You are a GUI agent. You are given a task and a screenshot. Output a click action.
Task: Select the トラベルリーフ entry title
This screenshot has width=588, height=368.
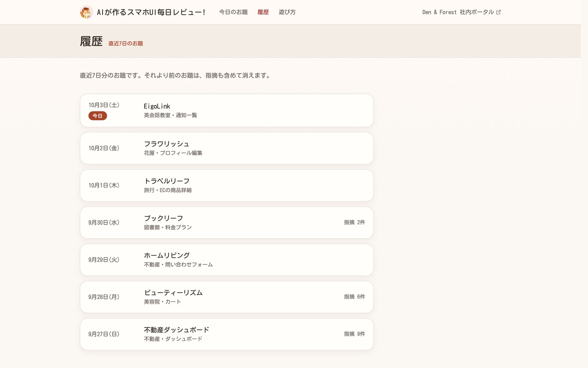pyautogui.click(x=167, y=181)
